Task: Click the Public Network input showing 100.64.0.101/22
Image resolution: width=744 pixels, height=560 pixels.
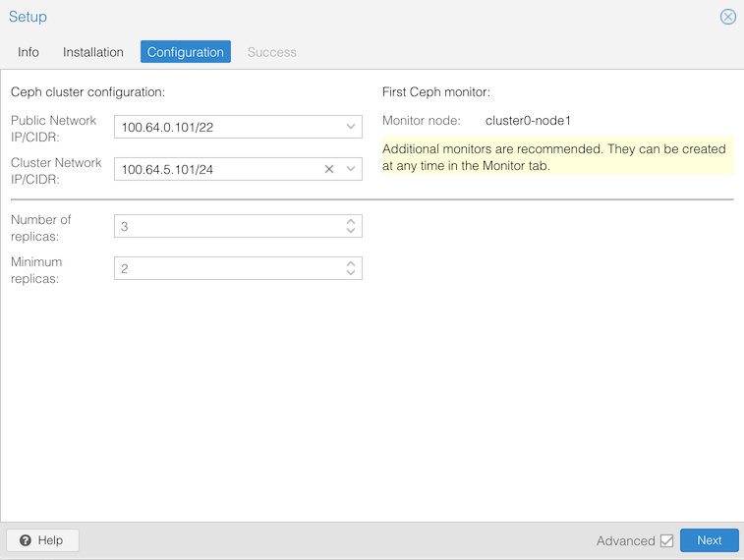Action: (226, 127)
